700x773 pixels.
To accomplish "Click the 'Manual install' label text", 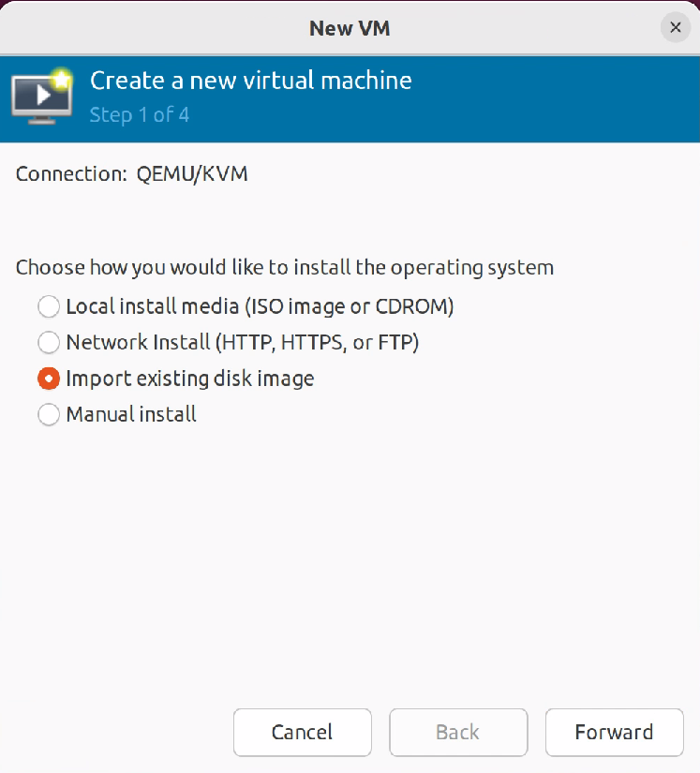I will coord(131,414).
